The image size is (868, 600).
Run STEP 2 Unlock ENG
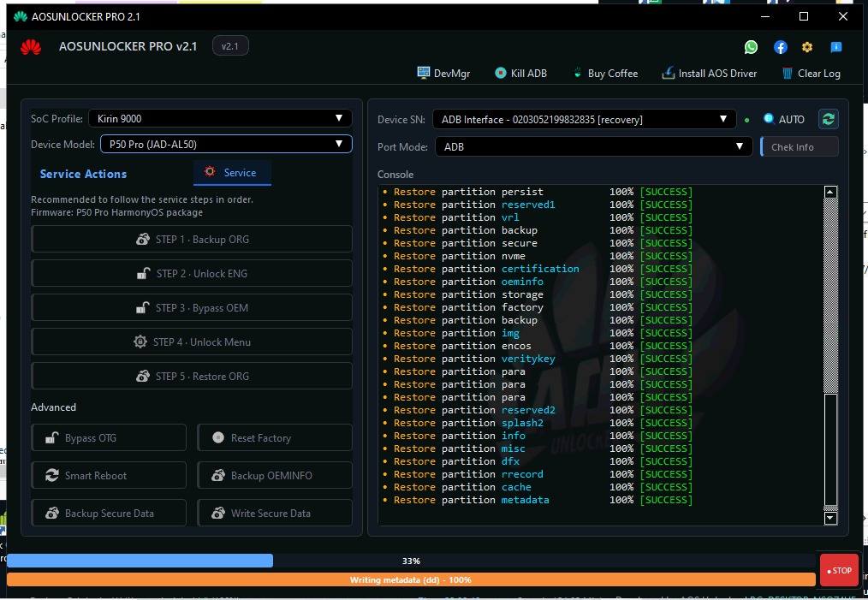click(192, 273)
